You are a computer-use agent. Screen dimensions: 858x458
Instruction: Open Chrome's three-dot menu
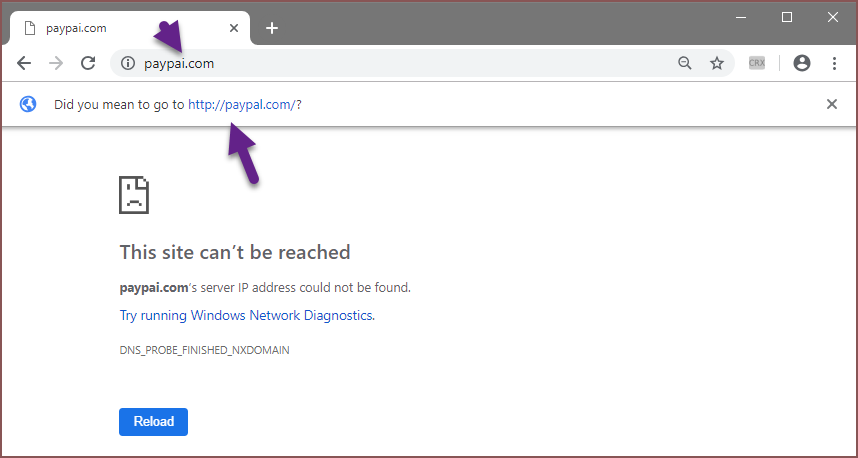pyautogui.click(x=834, y=63)
